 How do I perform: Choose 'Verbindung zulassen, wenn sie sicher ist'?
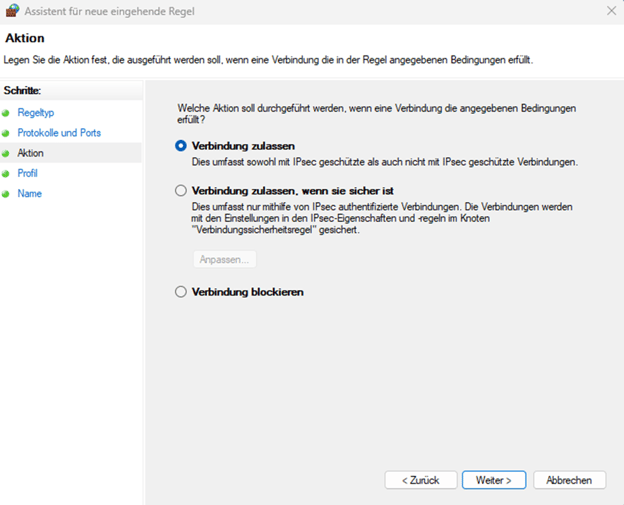[x=181, y=190]
